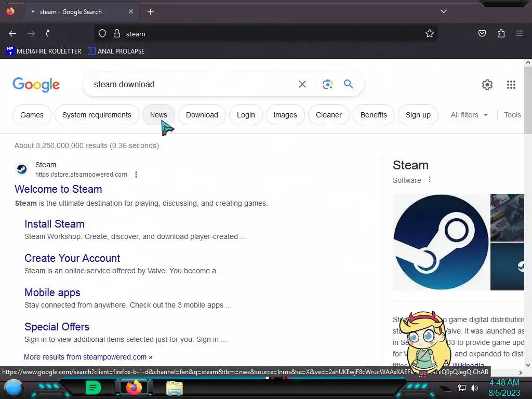The height and width of the screenshot is (399, 532).
Task: Open the Mobile apps sitelink
Action: 52,292
